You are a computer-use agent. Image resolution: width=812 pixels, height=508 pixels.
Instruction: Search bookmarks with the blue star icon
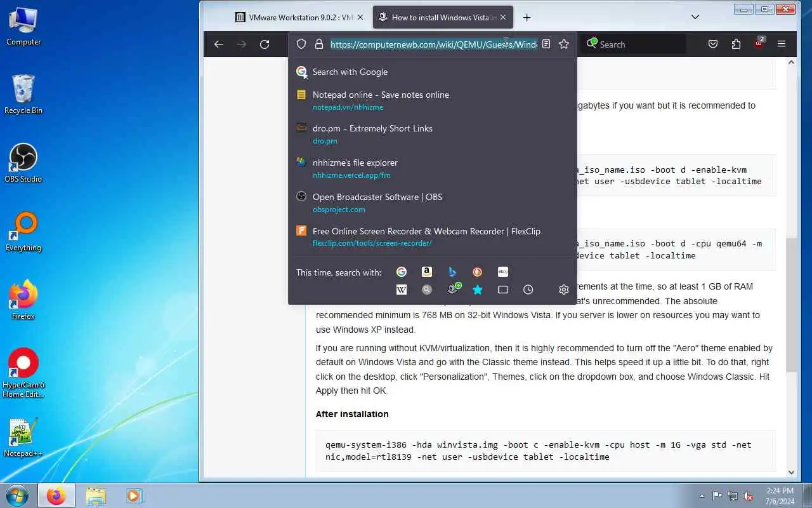pyautogui.click(x=478, y=290)
